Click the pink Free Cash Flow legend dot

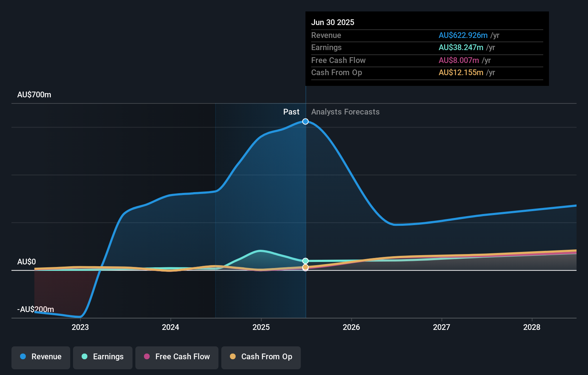[146, 357]
